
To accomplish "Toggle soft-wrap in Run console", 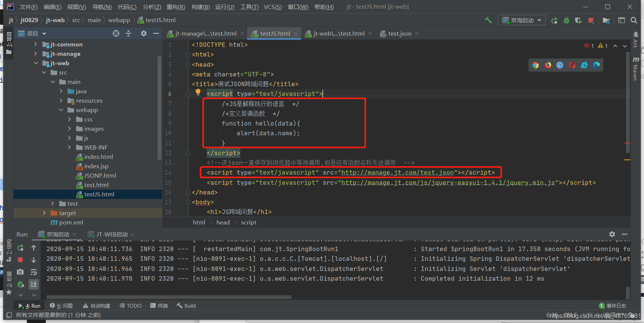I will (x=34, y=272).
